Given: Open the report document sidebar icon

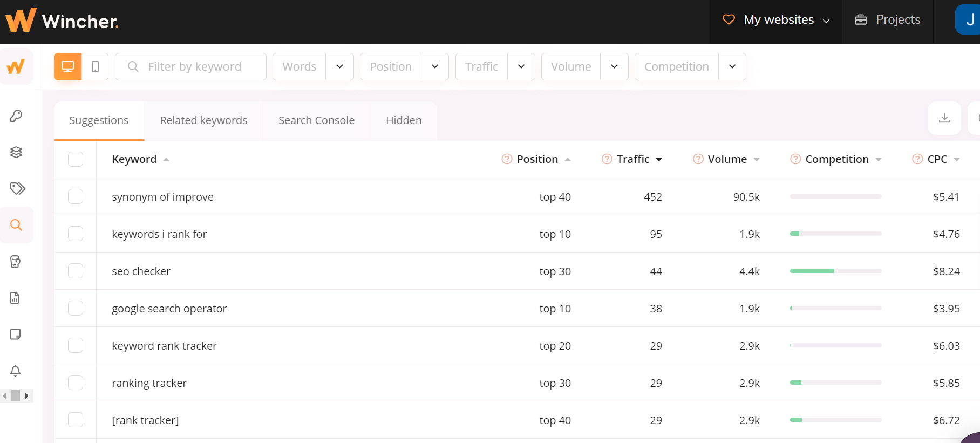Looking at the screenshot, I should click(x=15, y=298).
